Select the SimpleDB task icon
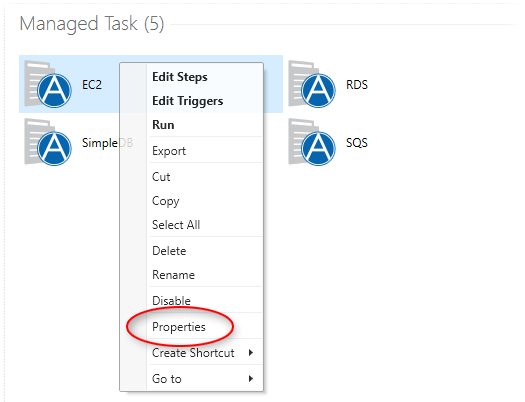The height and width of the screenshot is (402, 525). point(48,142)
